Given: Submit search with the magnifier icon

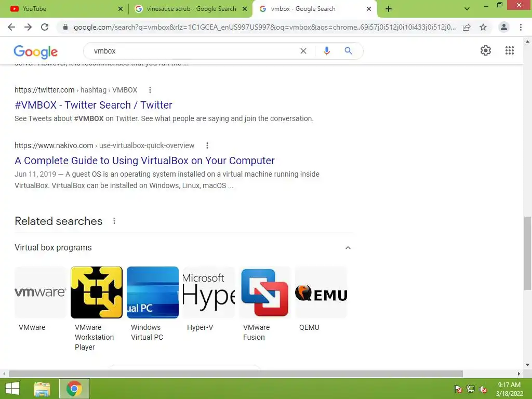Looking at the screenshot, I should click(x=348, y=51).
